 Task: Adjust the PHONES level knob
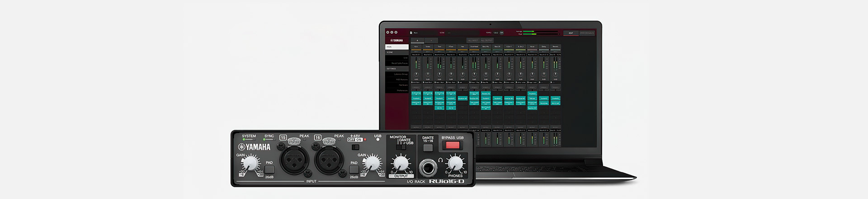coord(455,163)
